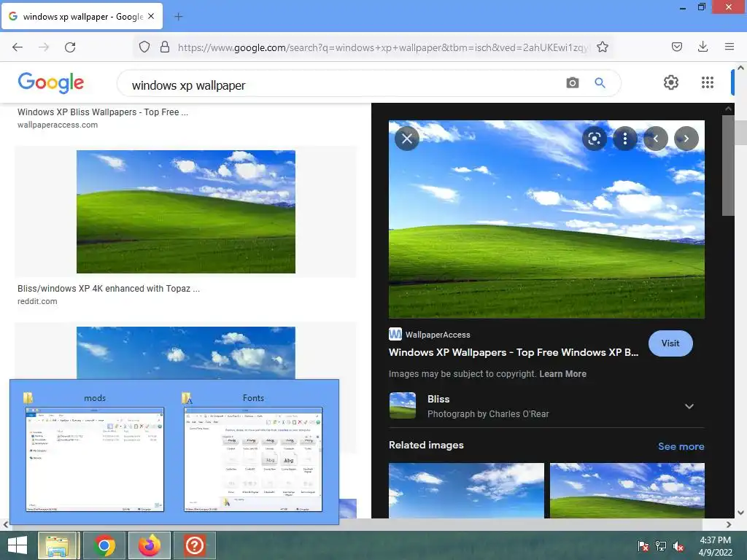Open the Firefox hamburger menu
Image resolution: width=747 pixels, height=560 pixels.
coord(729,47)
